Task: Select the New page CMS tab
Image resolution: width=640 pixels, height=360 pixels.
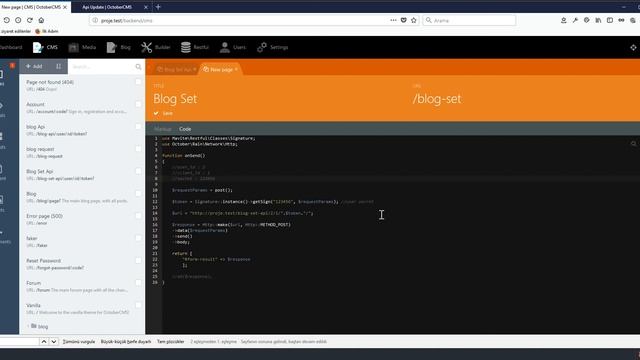Action: (x=220, y=69)
